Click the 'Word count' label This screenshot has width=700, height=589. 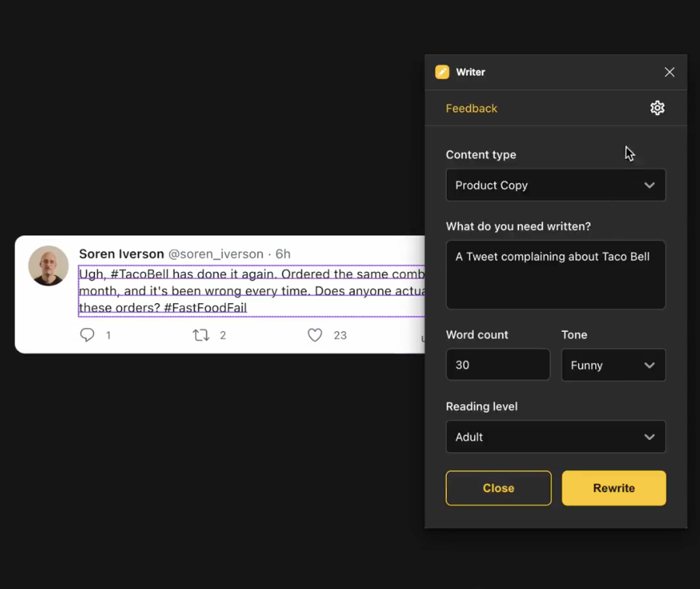click(x=477, y=335)
